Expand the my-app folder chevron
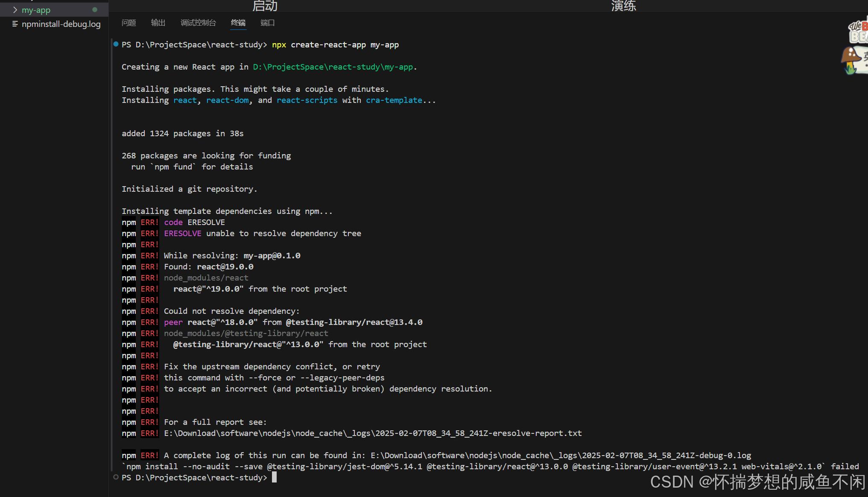Viewport: 868px width, 497px height. [15, 10]
